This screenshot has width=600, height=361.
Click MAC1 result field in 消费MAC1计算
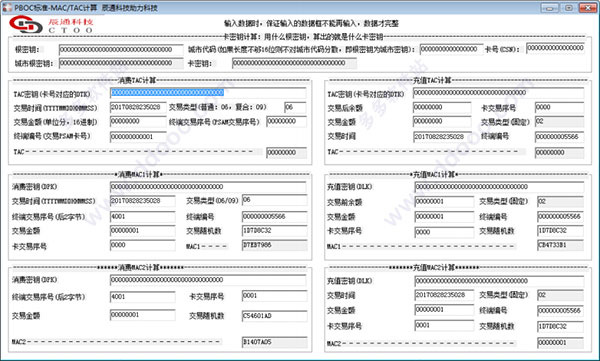point(274,245)
